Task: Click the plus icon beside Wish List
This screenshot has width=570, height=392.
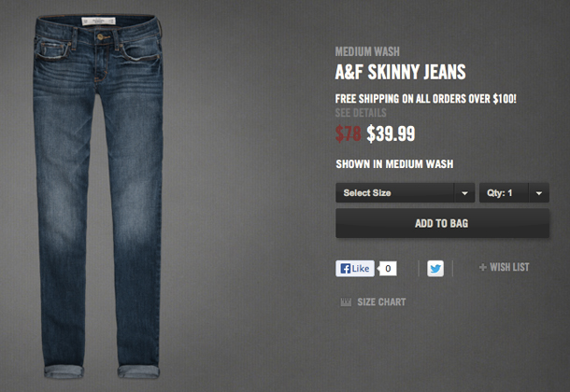Action: click(483, 268)
